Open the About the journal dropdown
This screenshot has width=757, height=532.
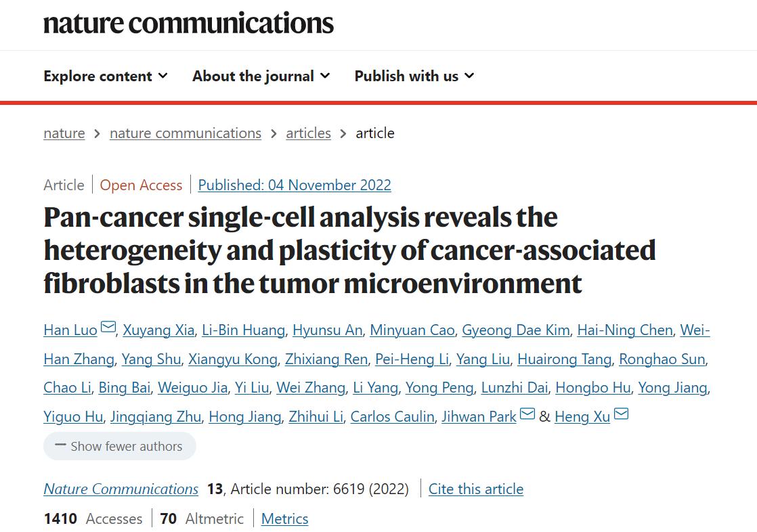point(261,76)
